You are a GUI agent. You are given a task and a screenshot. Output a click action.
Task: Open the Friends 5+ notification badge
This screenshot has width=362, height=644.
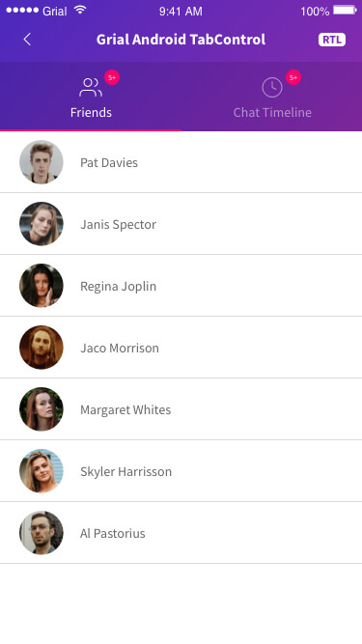click(x=112, y=77)
